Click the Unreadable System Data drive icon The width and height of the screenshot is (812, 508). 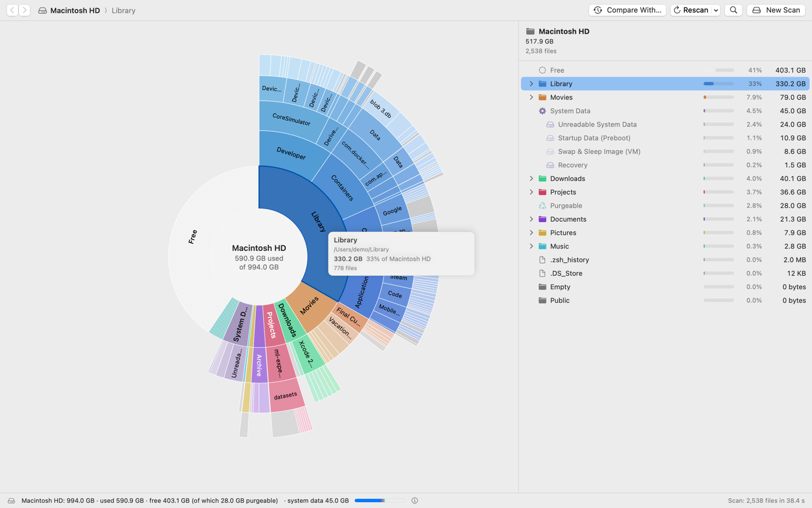550,124
